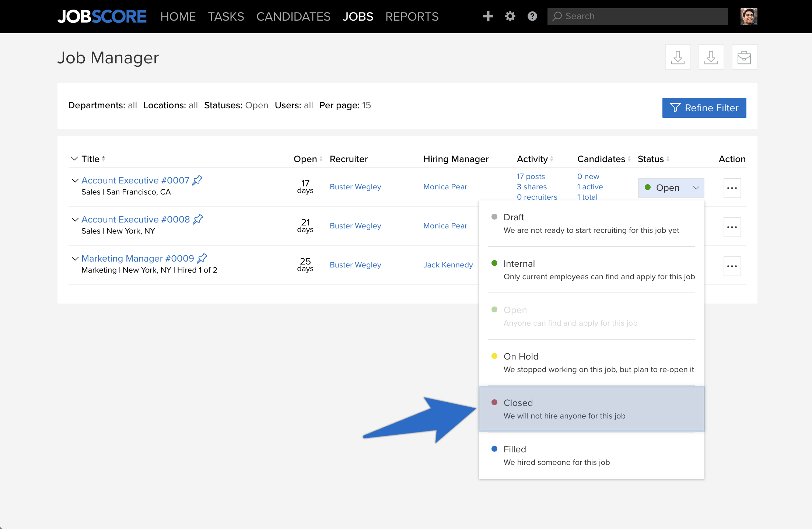Sort by Candidates column header
The height and width of the screenshot is (529, 812).
604,159
